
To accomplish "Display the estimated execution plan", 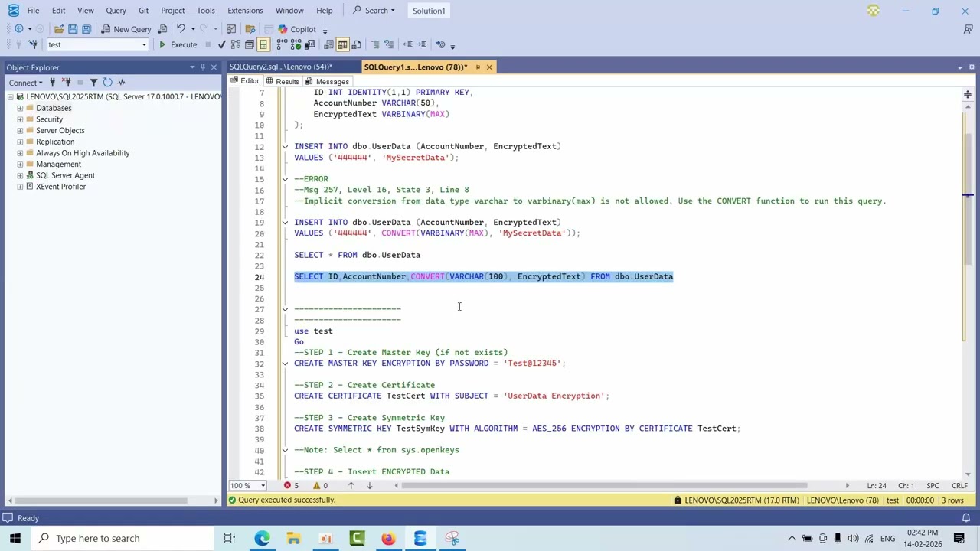I will (236, 44).
